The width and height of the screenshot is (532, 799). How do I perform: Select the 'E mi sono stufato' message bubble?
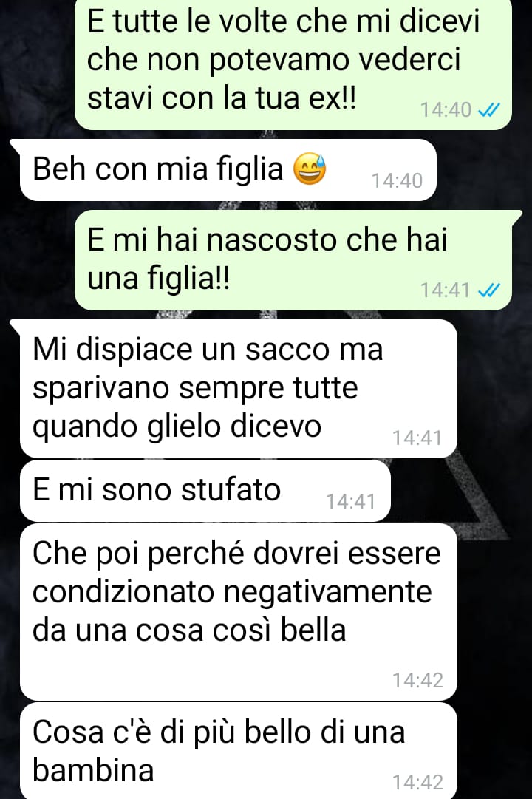[x=205, y=491]
